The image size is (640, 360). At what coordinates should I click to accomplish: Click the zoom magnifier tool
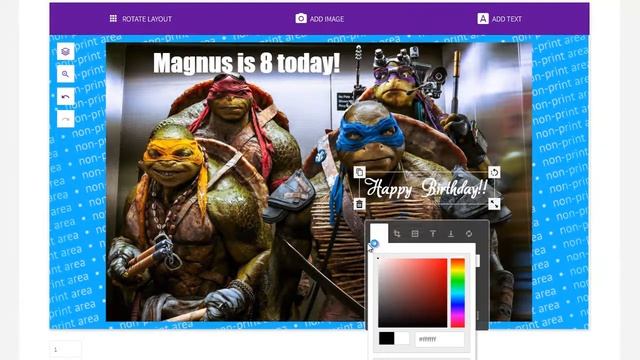[65, 74]
